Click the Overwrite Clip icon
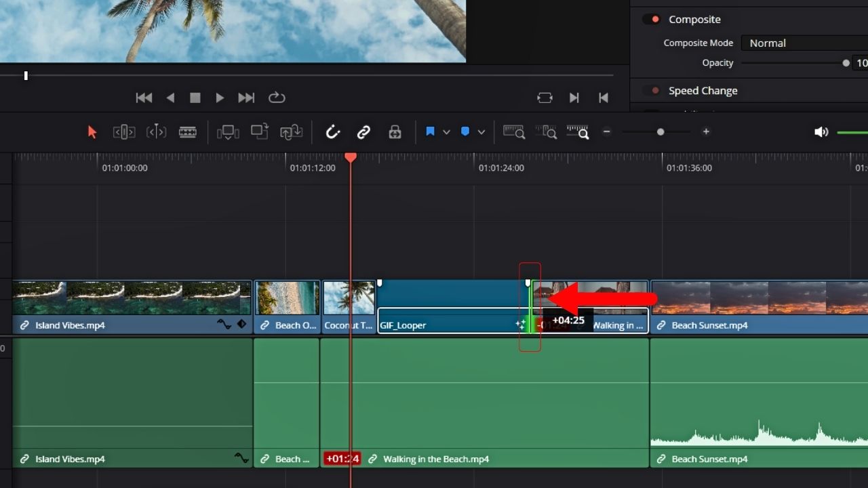The image size is (868, 488). (x=259, y=131)
